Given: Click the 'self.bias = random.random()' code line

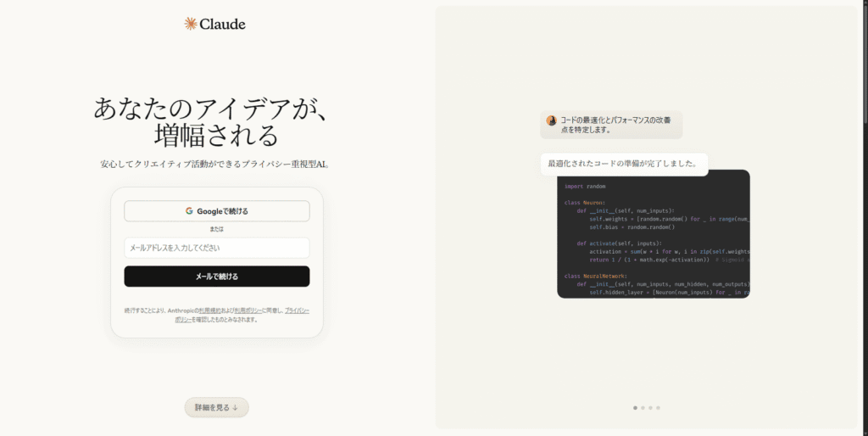Looking at the screenshot, I should 632,227.
